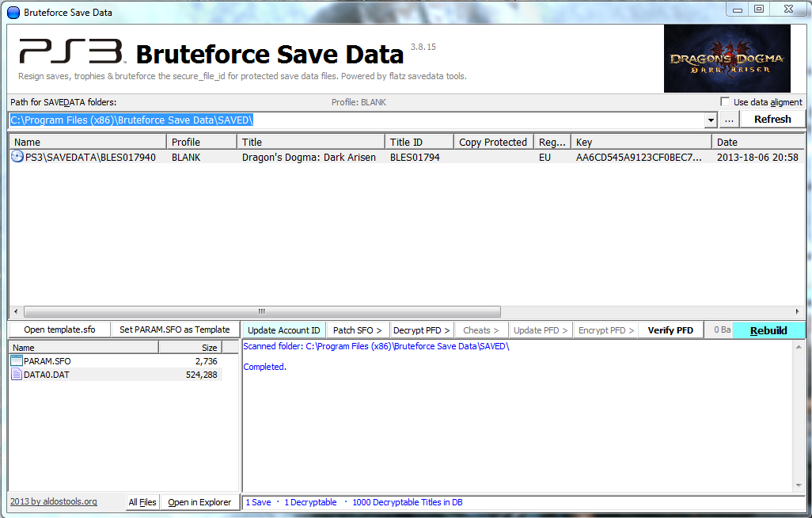Click the 1 Save status entry
The width and height of the screenshot is (812, 518).
259,502
